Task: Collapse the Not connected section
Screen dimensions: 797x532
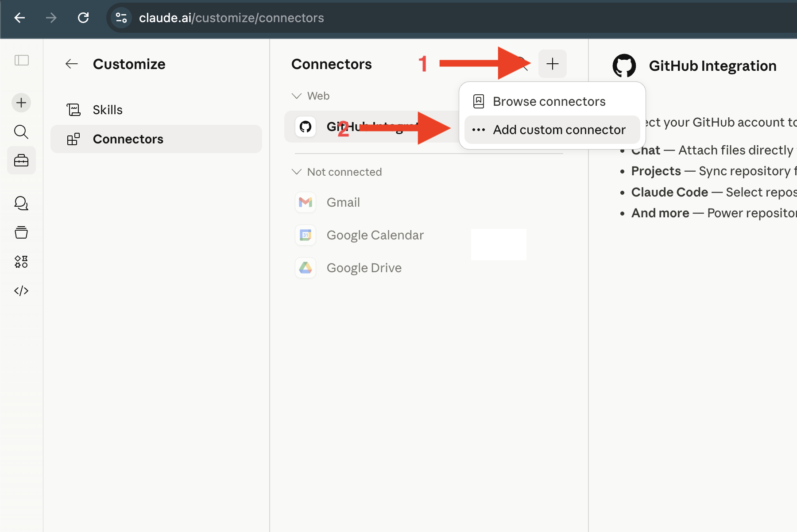Action: click(x=296, y=172)
